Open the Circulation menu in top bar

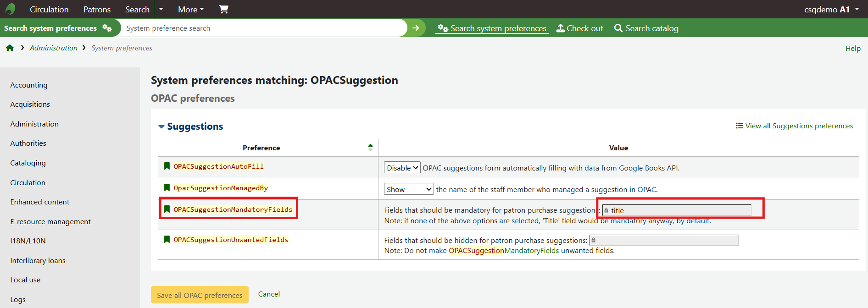[49, 9]
